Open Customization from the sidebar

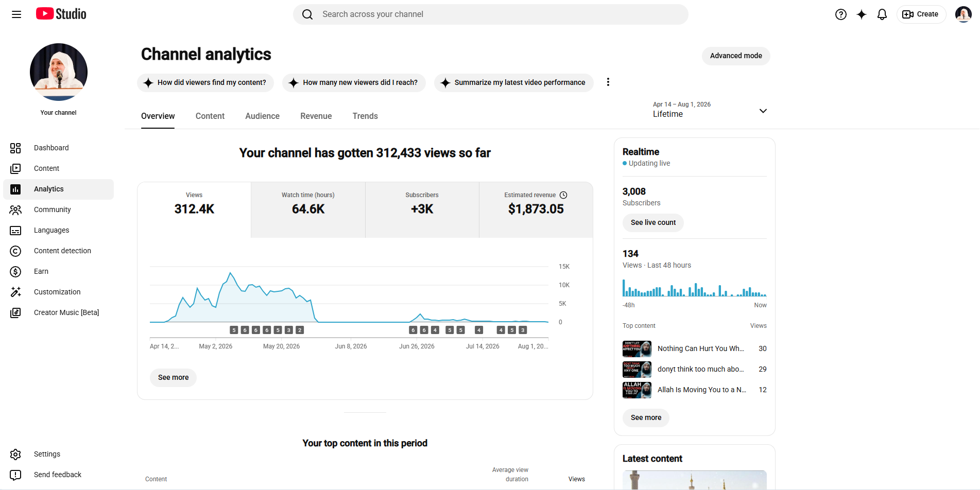59,292
